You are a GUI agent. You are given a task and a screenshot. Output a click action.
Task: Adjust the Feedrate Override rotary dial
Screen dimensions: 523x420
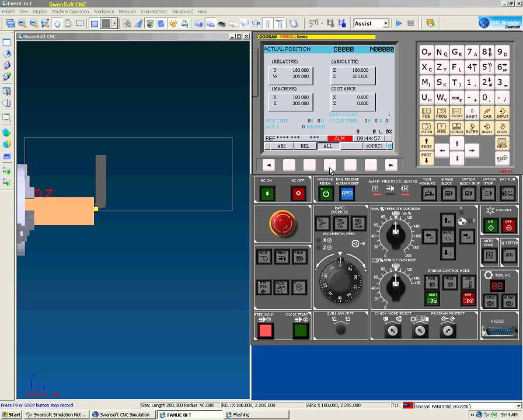coord(396,235)
